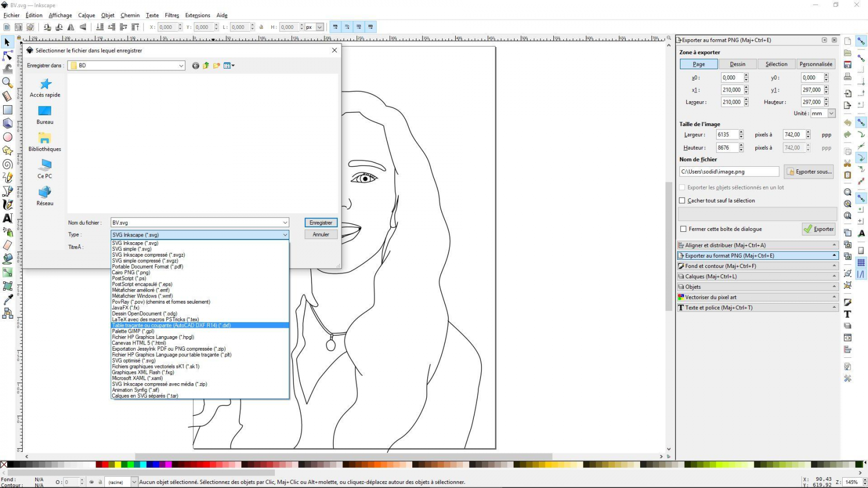Select the text tool in toolbox
The height and width of the screenshot is (488, 868).
7,218
